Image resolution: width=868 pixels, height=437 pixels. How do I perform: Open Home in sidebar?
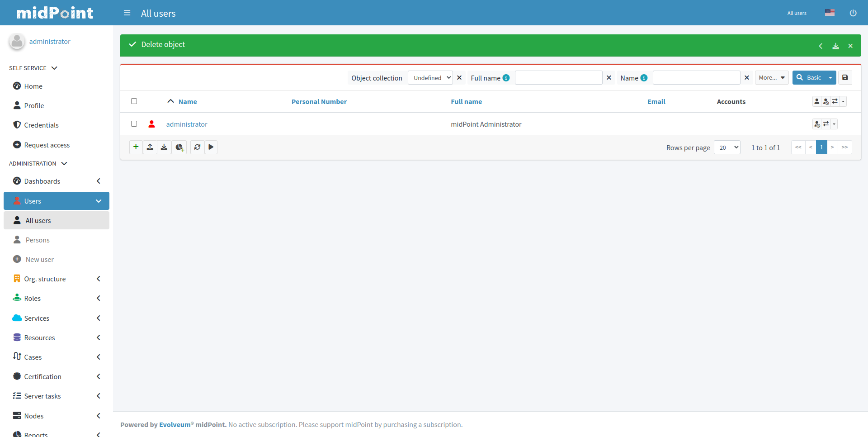coord(57,86)
